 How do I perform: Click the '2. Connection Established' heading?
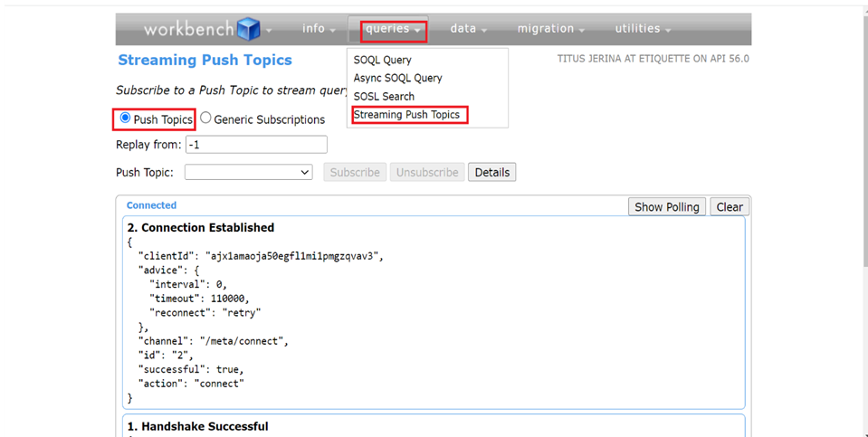pyautogui.click(x=201, y=228)
